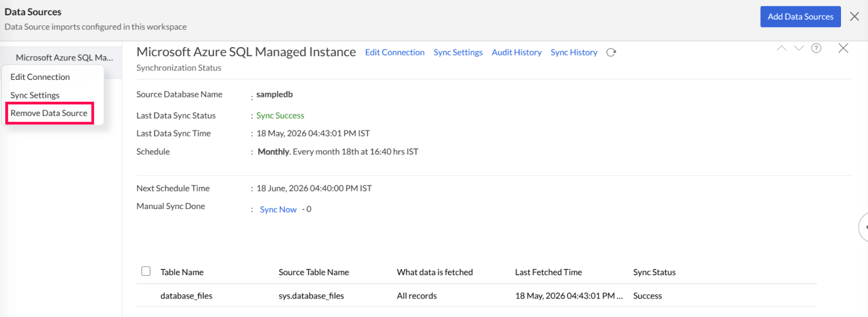Open the Sync Settings link in the header

point(458,52)
